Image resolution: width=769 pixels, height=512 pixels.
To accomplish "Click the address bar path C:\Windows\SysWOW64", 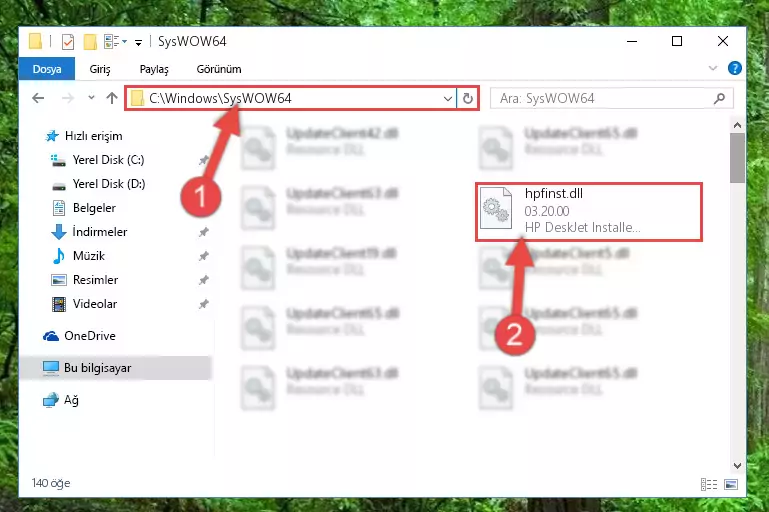I will click(220, 98).
